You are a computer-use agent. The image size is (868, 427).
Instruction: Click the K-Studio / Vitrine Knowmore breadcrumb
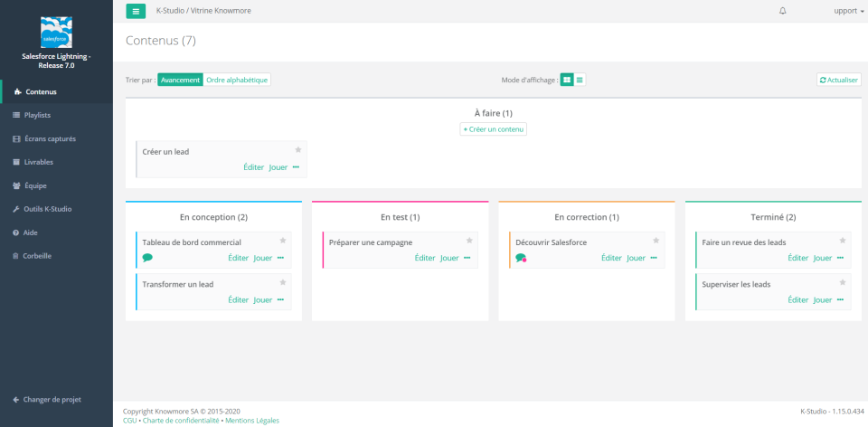[x=203, y=11]
